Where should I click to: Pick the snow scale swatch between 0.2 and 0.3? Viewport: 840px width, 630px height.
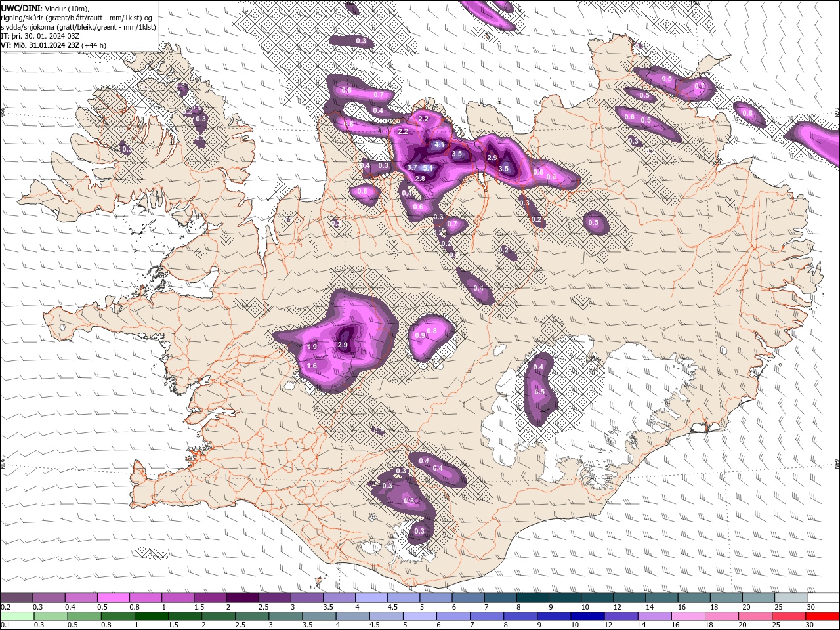[x=16, y=598]
